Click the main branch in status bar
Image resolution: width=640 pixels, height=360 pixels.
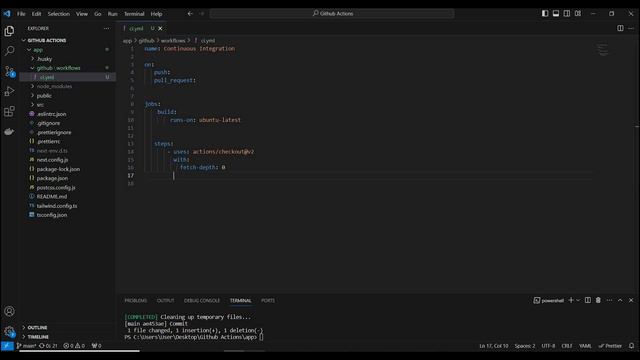coord(26,346)
